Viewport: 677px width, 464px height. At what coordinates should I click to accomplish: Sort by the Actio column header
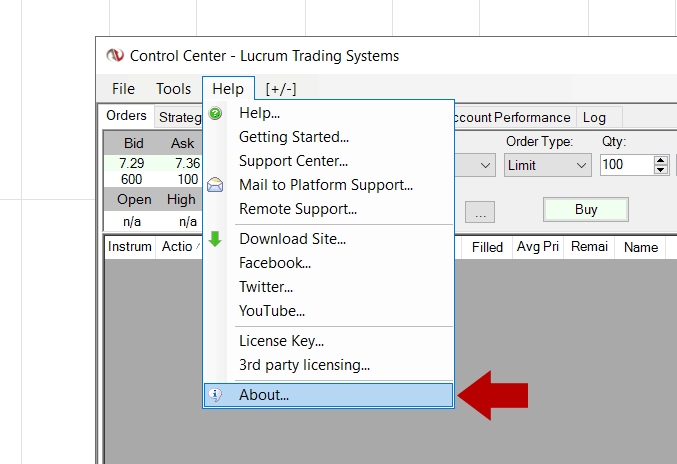point(179,247)
